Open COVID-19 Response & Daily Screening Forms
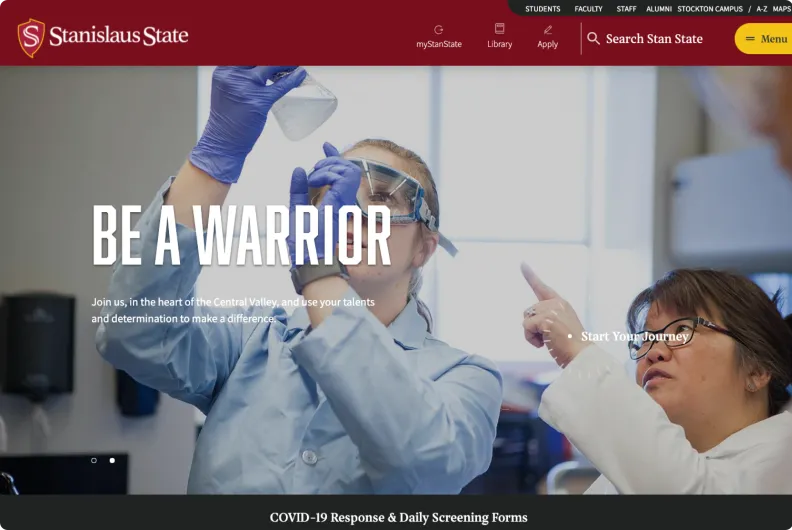792x530 pixels. point(399,517)
